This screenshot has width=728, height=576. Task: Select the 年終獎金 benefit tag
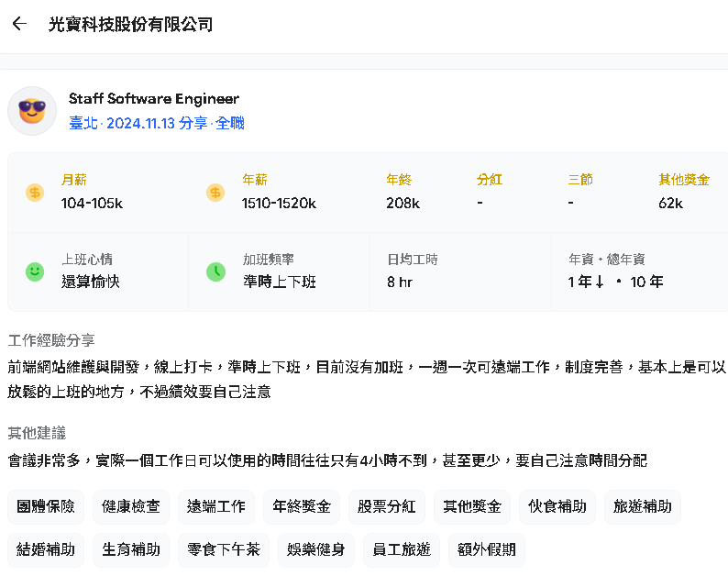tap(302, 506)
